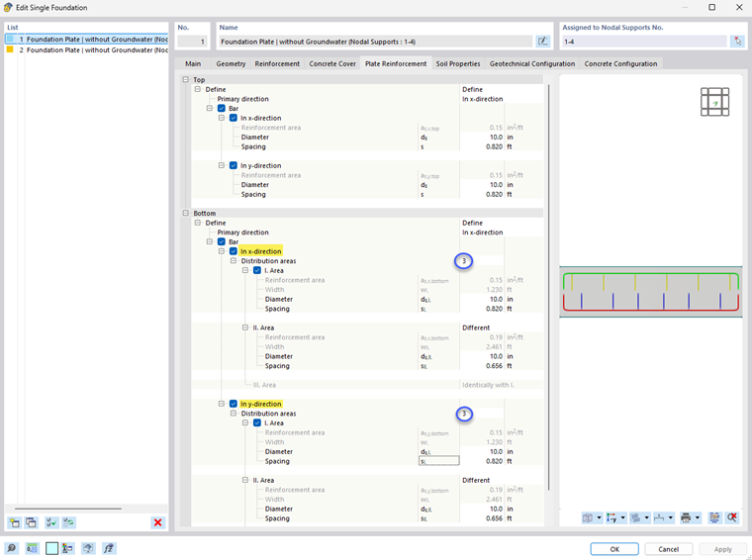This screenshot has height=560, width=752.
Task: Click spacing value 0.656 under bottom x-direction II. Area
Action: (x=494, y=366)
